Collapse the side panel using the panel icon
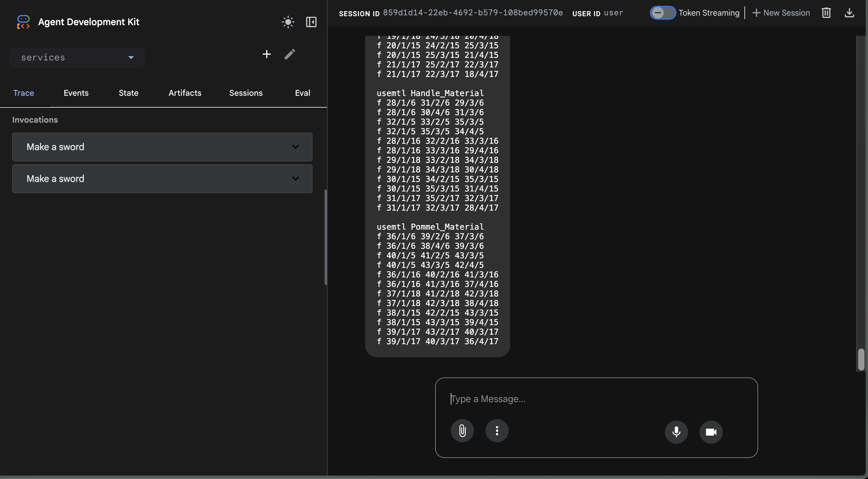This screenshot has width=868, height=479. pos(311,22)
